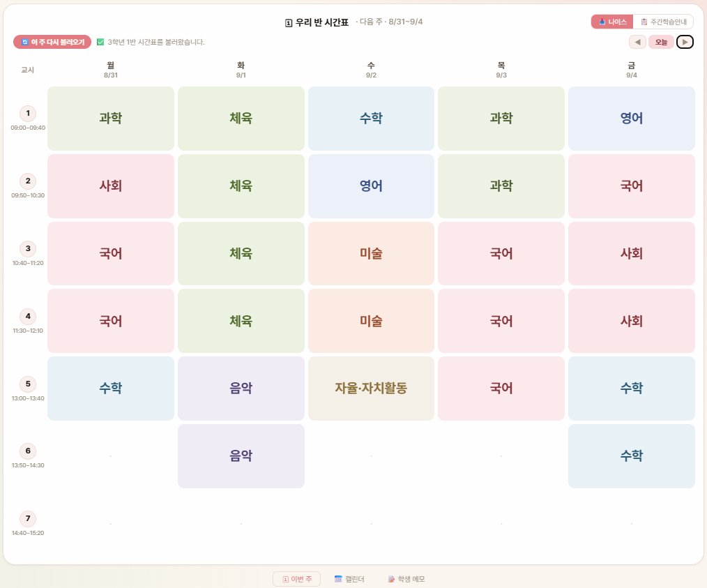Open the 자율·자치활동 cell
The image size is (707, 588).
click(x=371, y=389)
